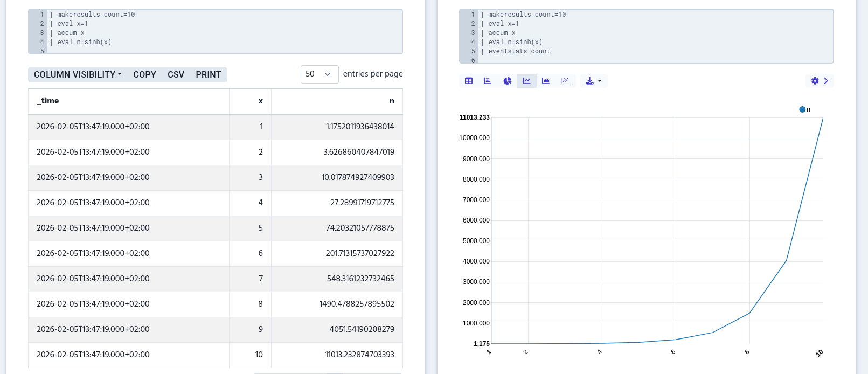Select the line chart view icon
Screen dimensions: 868x374
click(527, 81)
